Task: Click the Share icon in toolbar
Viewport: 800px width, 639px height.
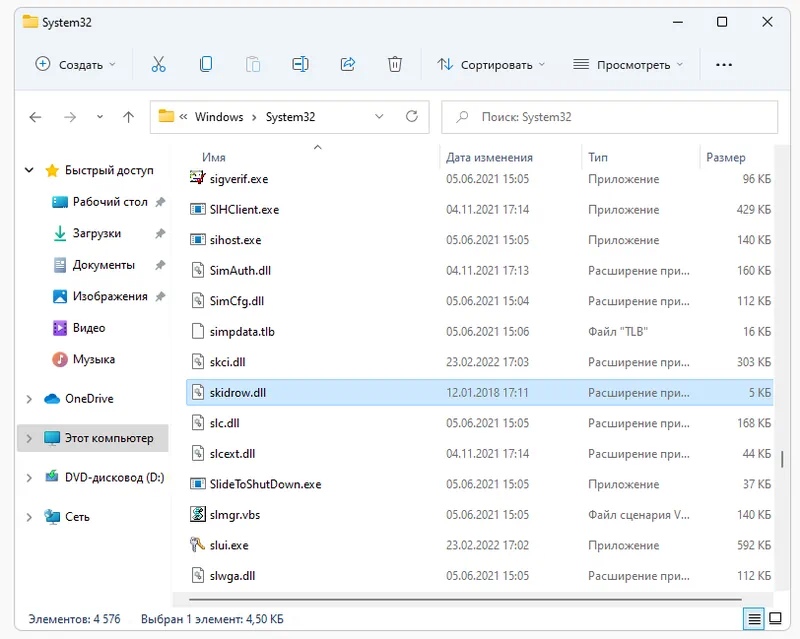Action: 348,64
